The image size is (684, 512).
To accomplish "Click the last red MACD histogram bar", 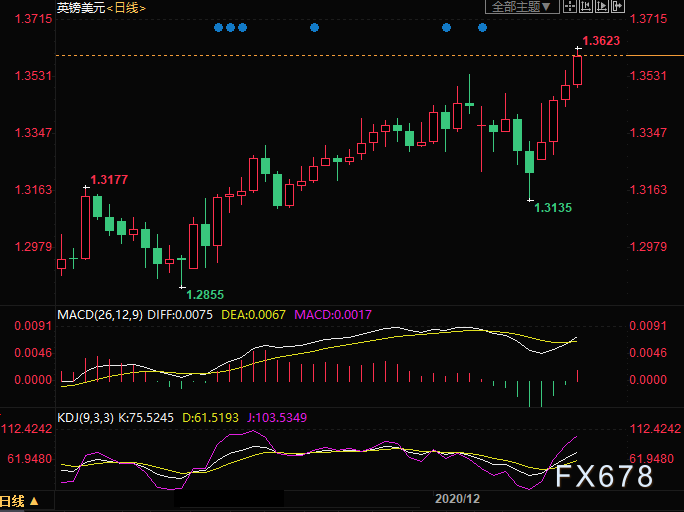I will pyautogui.click(x=578, y=376).
